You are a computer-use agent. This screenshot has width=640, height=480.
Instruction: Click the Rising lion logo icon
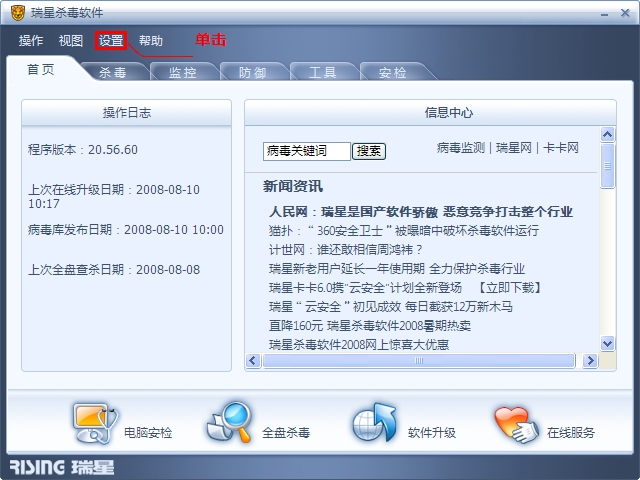coord(18,13)
